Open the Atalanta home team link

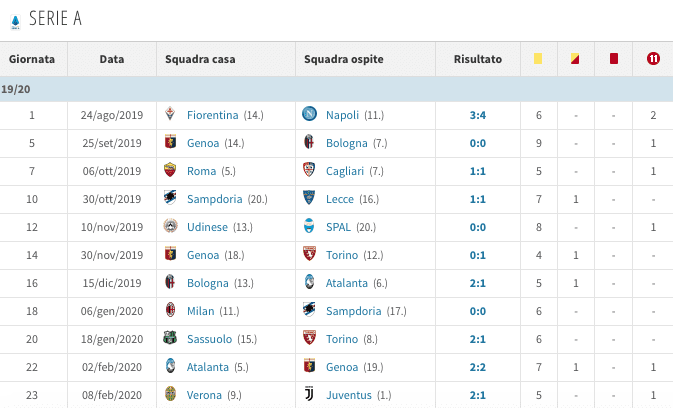coord(209,366)
